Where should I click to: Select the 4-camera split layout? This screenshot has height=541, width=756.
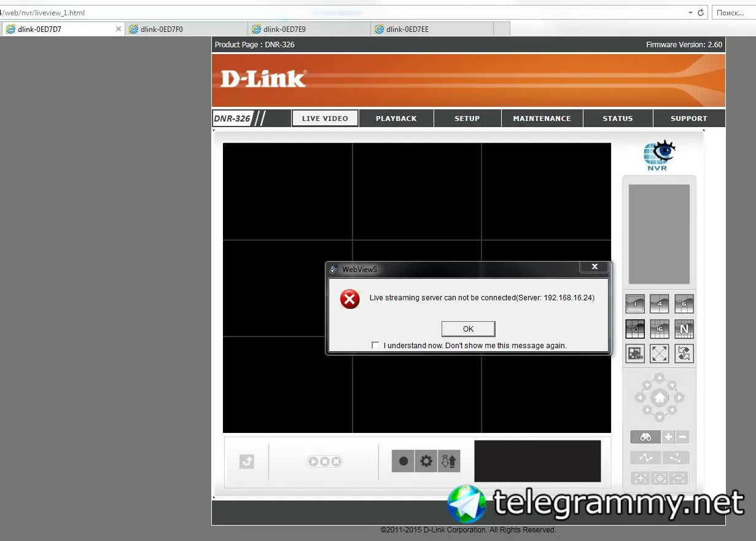660,304
